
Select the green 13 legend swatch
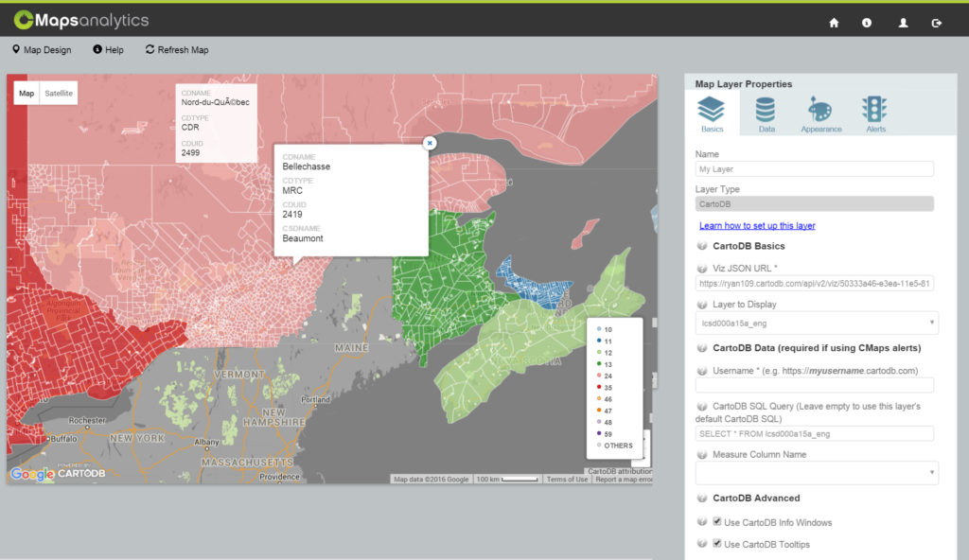click(600, 362)
